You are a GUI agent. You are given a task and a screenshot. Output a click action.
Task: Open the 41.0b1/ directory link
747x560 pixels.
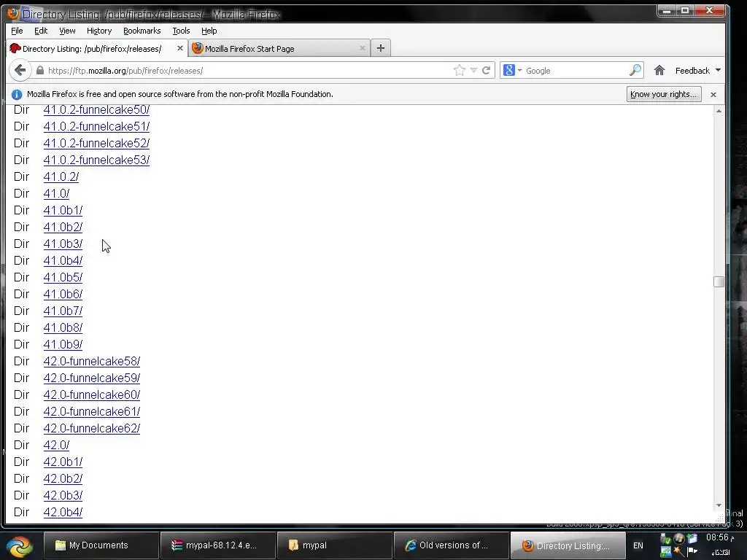click(x=63, y=210)
